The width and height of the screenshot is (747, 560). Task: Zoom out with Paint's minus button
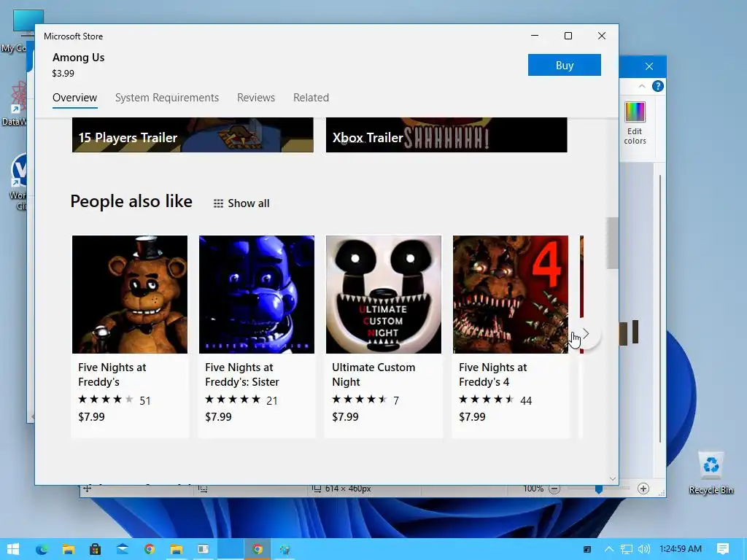(554, 489)
